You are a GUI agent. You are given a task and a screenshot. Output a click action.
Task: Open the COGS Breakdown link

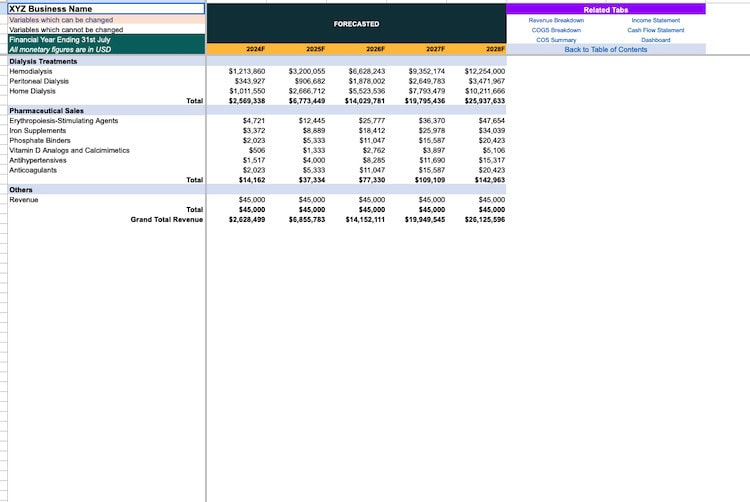click(x=556, y=30)
